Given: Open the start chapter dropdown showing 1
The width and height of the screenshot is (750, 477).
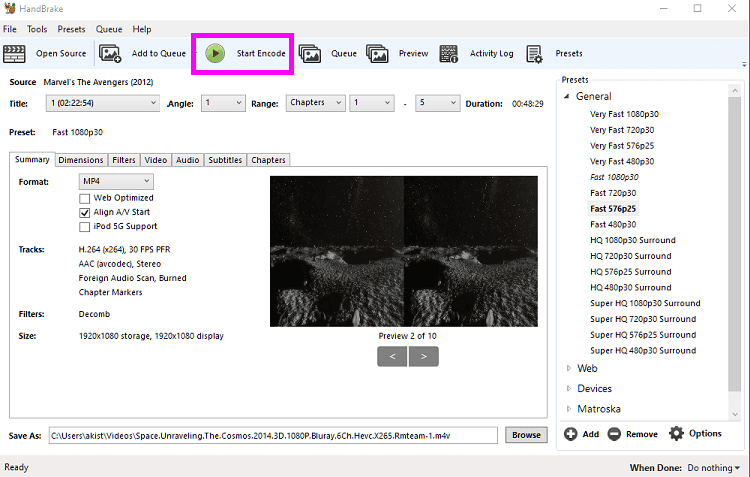Looking at the screenshot, I should click(x=372, y=103).
